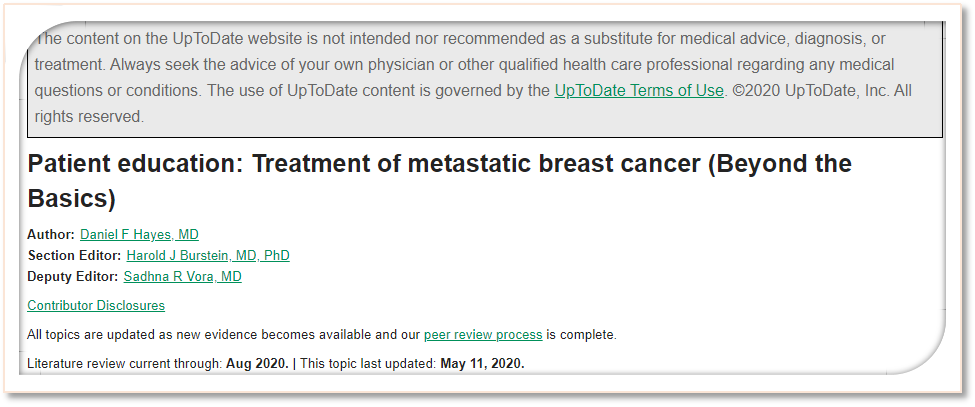Click the gray disclaimer box's first text line
The width and height of the screenshot is (975, 407).
460,39
